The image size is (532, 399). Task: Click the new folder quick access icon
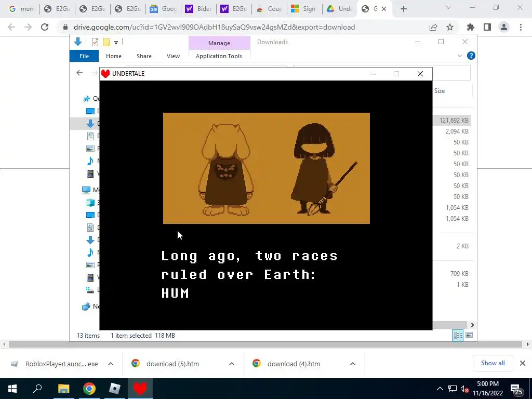click(107, 42)
